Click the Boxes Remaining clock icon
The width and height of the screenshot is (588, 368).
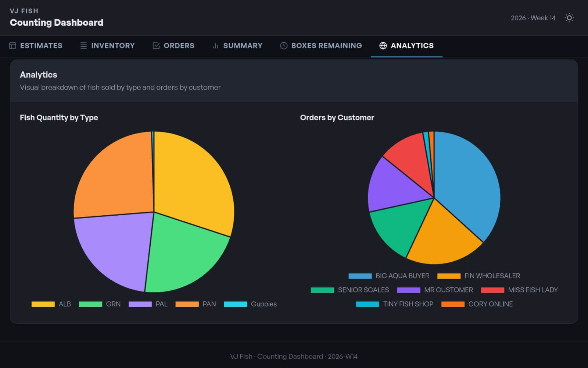(x=284, y=46)
